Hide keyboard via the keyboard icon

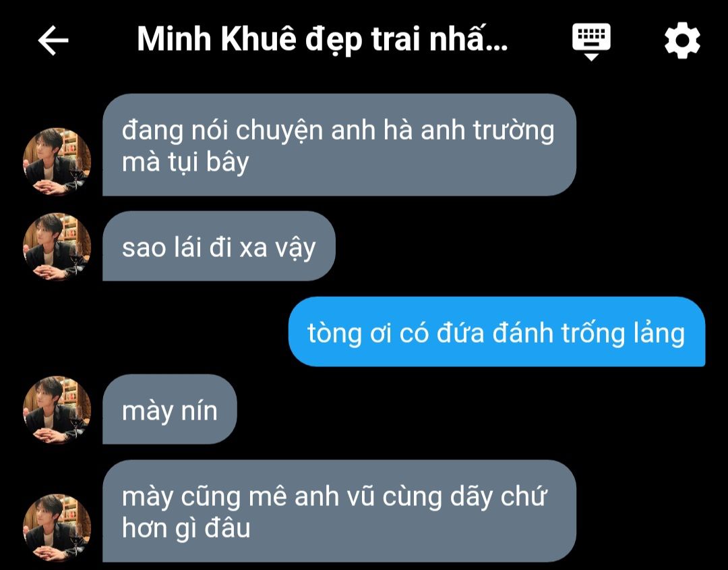[x=591, y=41]
